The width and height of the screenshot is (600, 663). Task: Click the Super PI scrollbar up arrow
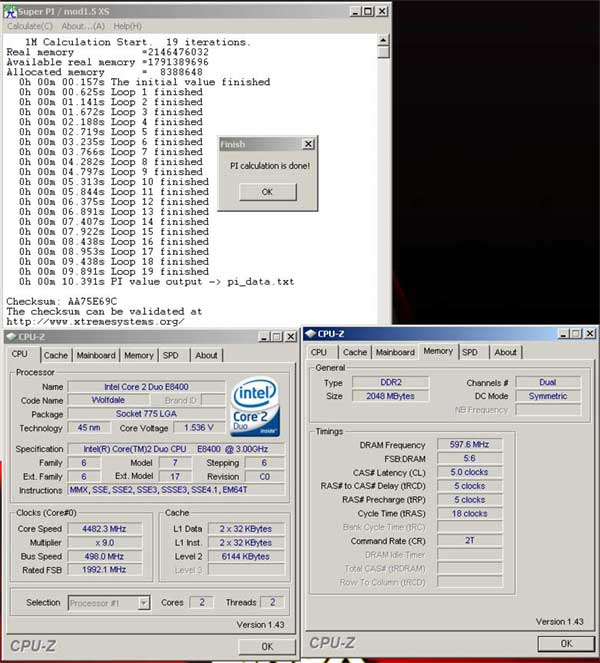tap(383, 40)
